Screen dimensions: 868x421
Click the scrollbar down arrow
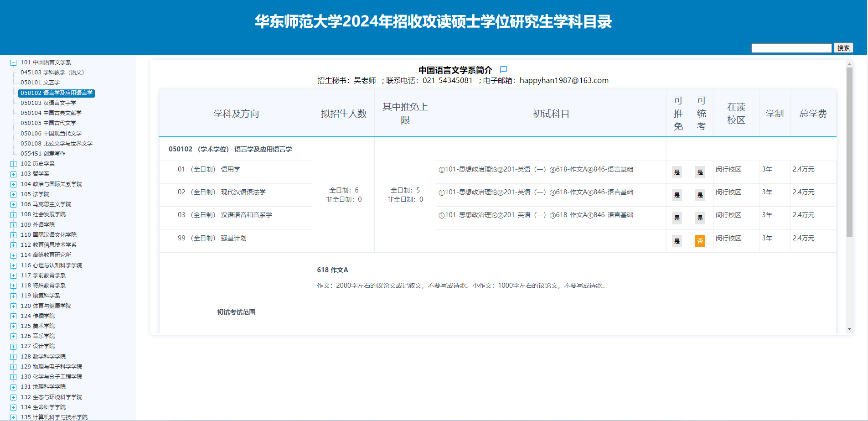point(849,329)
